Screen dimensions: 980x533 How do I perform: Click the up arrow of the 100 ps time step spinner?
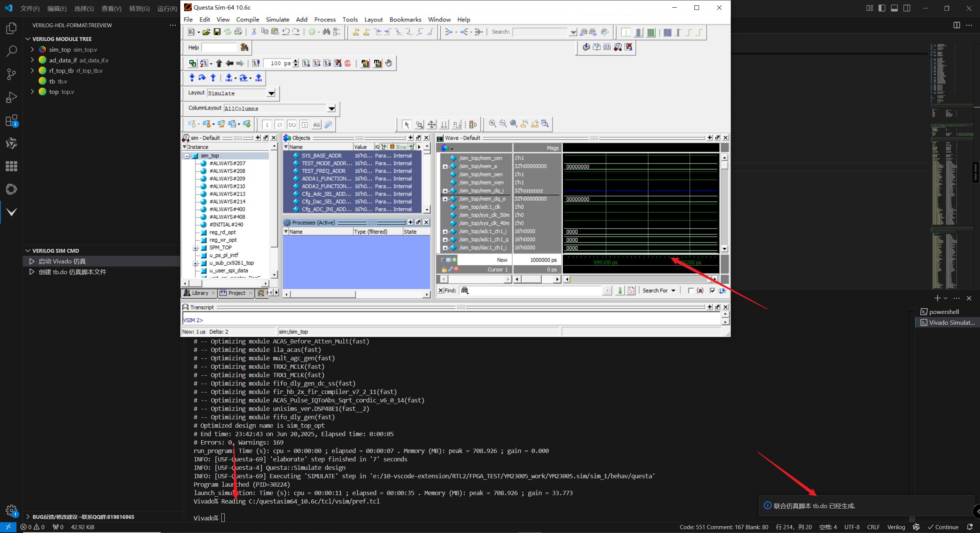[x=295, y=61]
